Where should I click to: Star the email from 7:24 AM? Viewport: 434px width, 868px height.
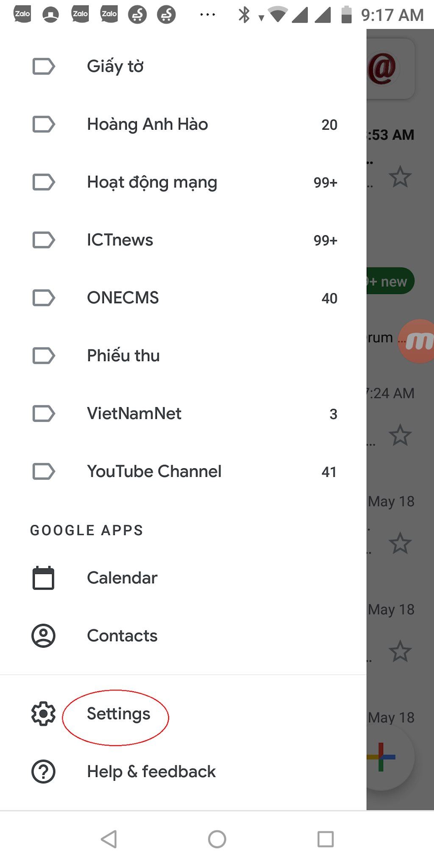tap(400, 435)
